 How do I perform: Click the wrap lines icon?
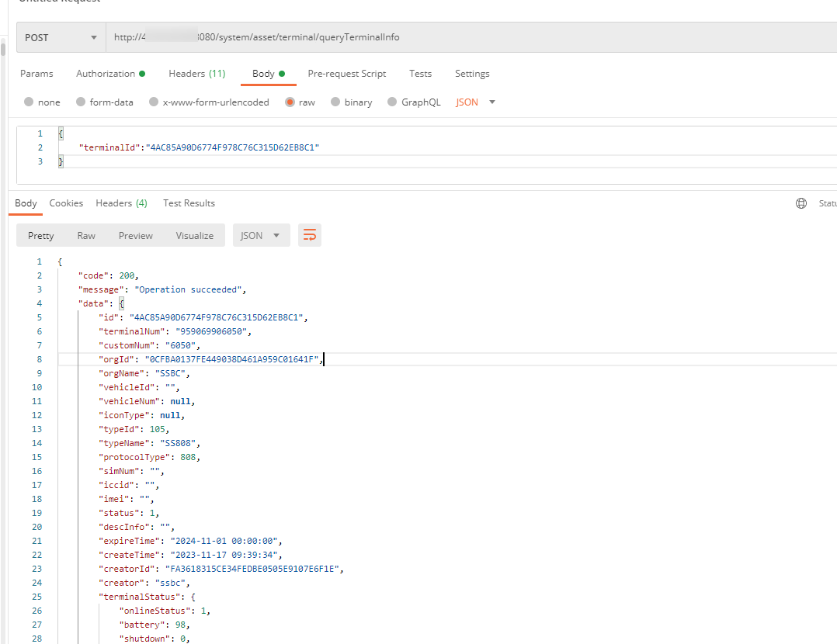pyautogui.click(x=310, y=236)
